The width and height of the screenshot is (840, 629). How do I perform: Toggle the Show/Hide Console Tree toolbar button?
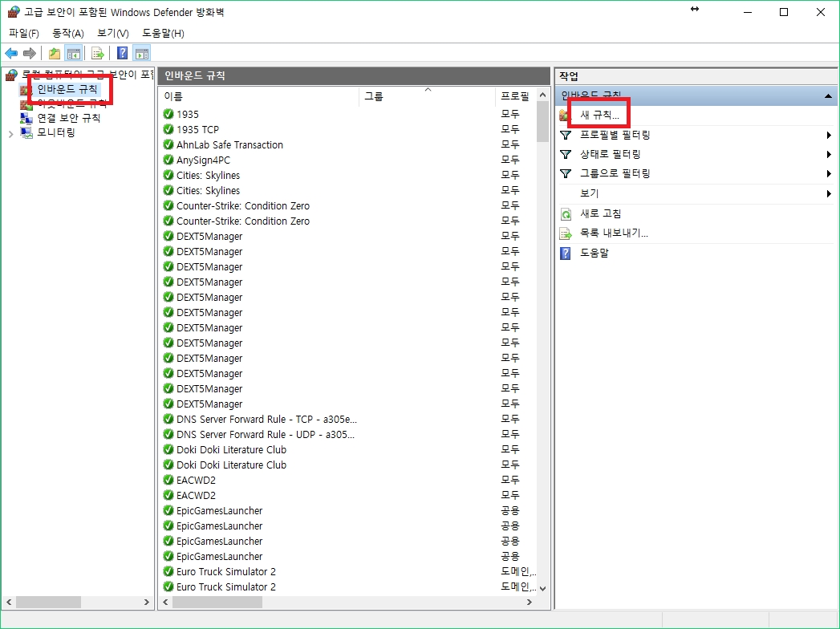pyautogui.click(x=74, y=54)
